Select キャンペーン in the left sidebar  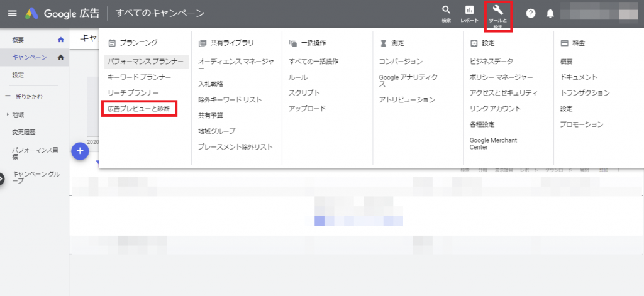point(29,57)
